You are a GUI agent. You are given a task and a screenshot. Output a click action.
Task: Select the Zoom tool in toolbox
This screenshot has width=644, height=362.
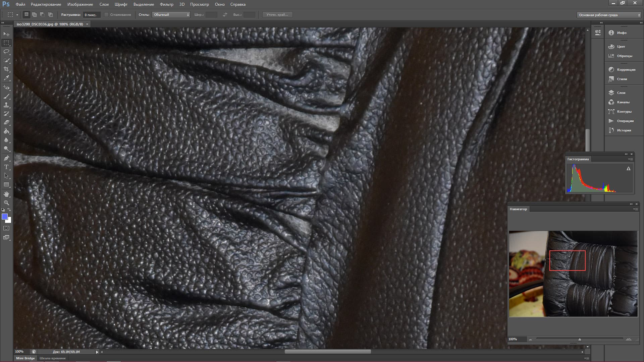(6, 203)
